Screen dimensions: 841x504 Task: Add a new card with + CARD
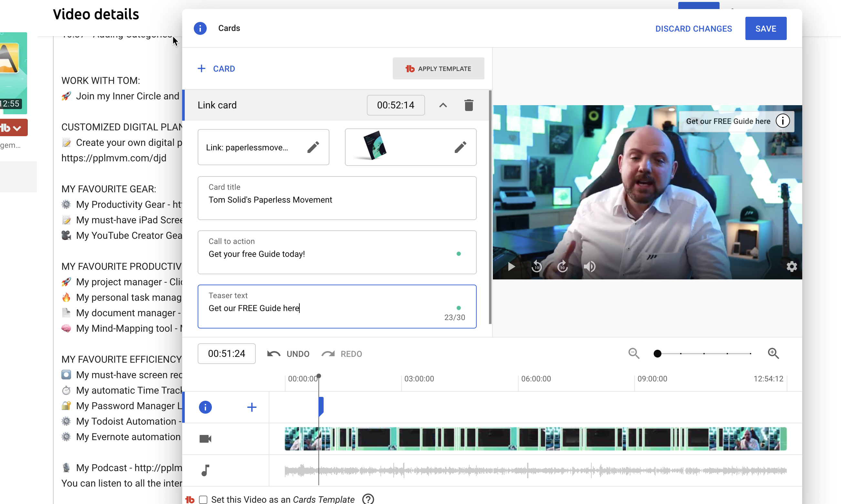[216, 69]
